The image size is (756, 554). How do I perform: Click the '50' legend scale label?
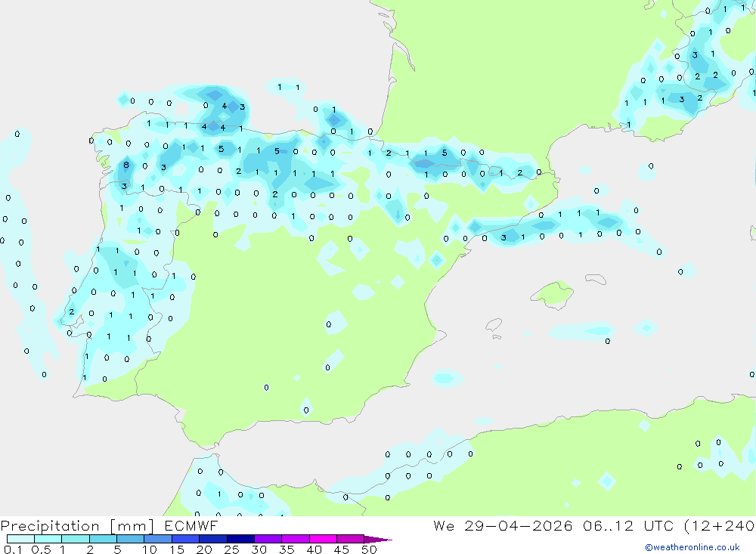[369, 549]
